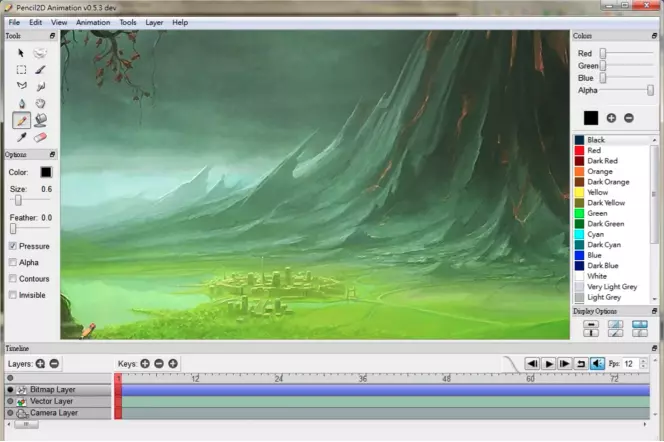Screen dimensions: 664x442
Task: Remove layer using Layers minus icon
Action: click(x=54, y=364)
